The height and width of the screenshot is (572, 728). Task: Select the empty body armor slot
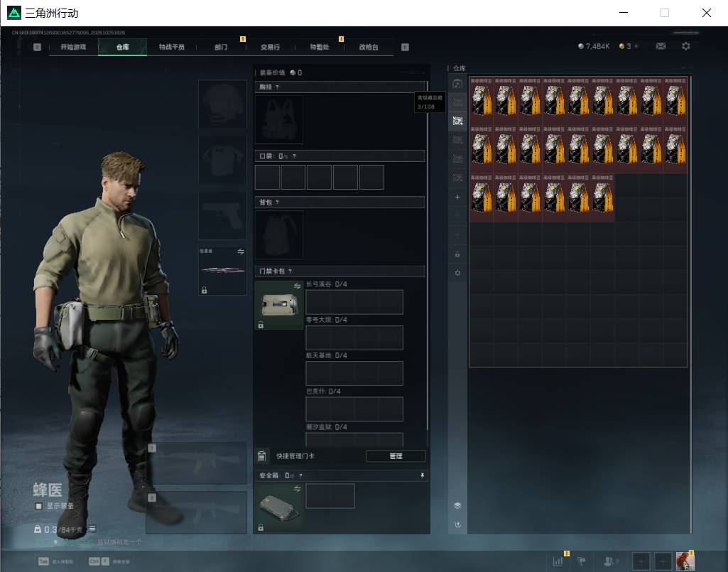(x=222, y=160)
